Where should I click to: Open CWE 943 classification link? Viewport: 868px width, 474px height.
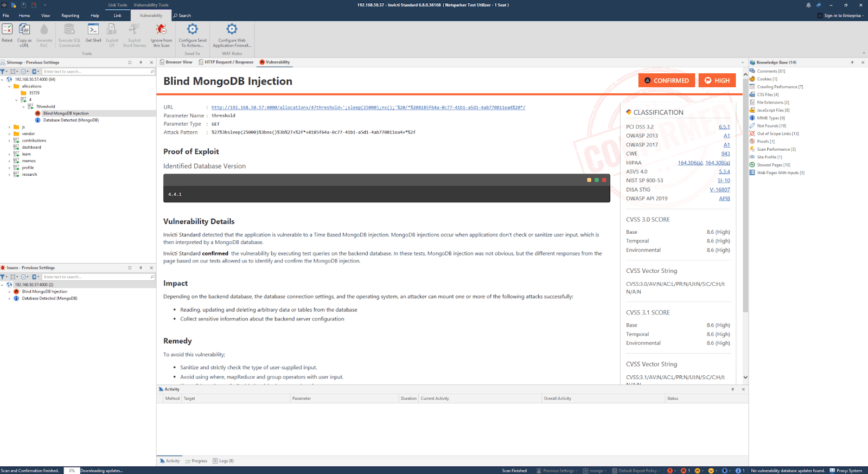(x=725, y=153)
